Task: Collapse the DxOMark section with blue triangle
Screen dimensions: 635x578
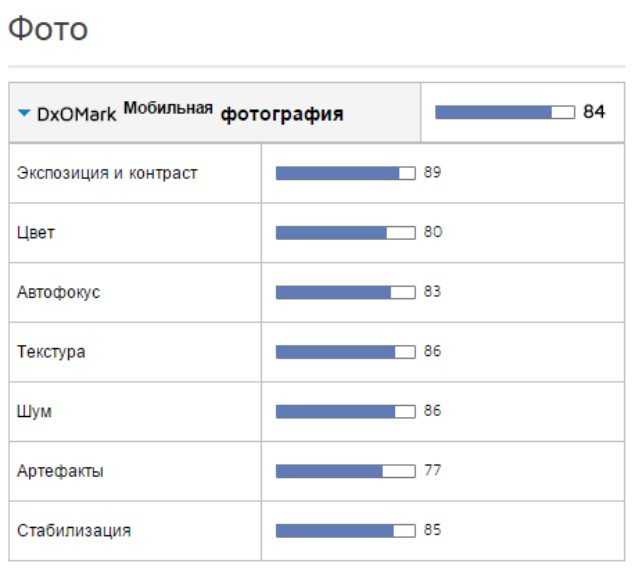Action: point(24,113)
